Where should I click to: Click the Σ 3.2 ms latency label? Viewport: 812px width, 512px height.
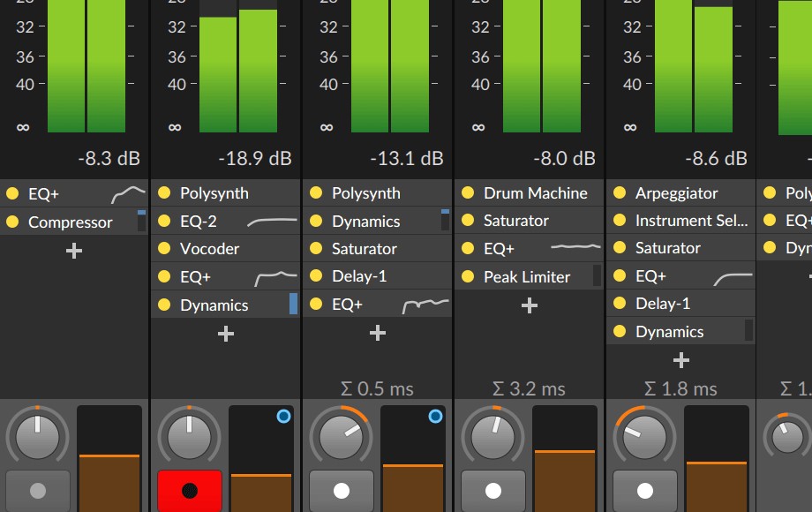(x=529, y=388)
